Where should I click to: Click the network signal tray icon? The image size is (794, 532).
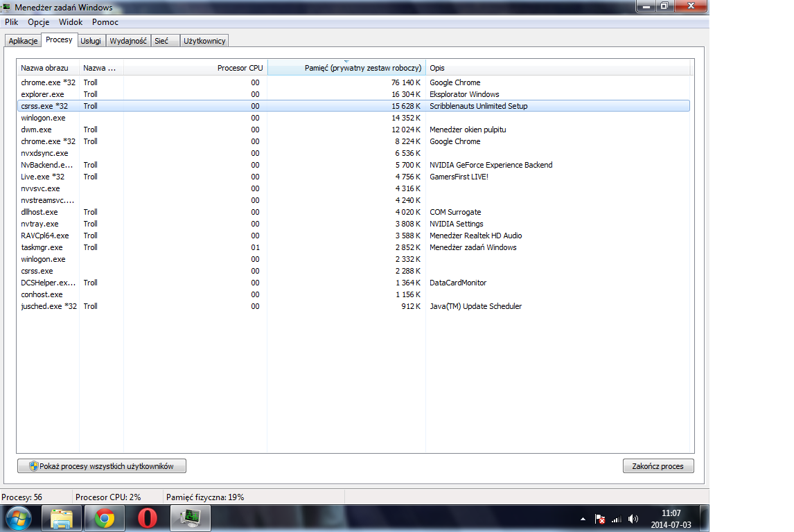pos(616,519)
